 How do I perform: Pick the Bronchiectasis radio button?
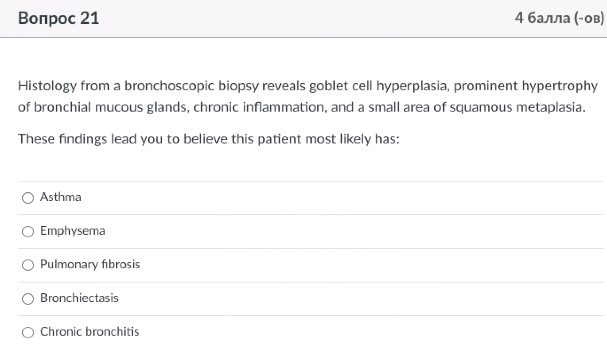pyautogui.click(x=28, y=298)
